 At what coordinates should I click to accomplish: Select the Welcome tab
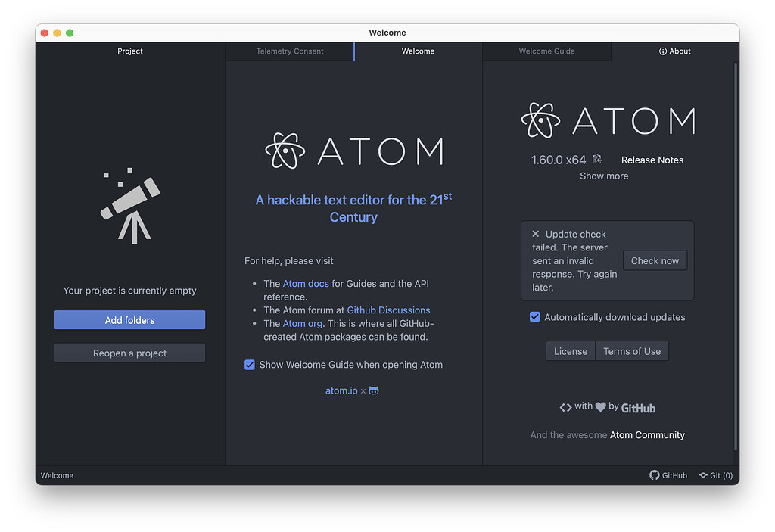[x=418, y=51]
